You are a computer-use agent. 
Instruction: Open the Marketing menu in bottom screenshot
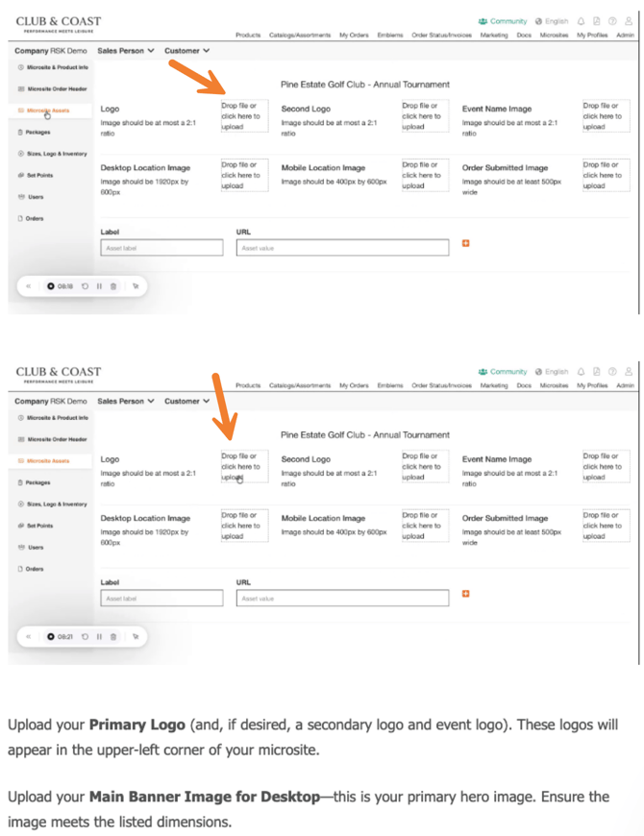pos(494,385)
